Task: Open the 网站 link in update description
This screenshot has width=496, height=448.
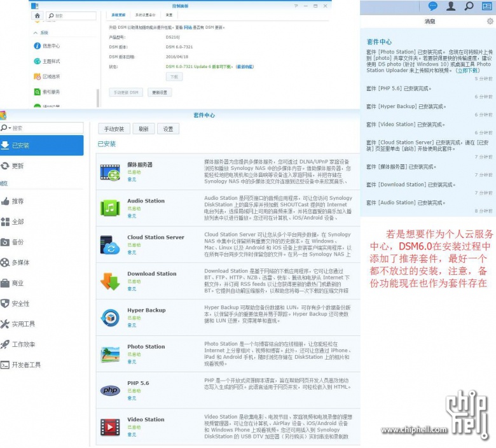Action: tap(188, 27)
